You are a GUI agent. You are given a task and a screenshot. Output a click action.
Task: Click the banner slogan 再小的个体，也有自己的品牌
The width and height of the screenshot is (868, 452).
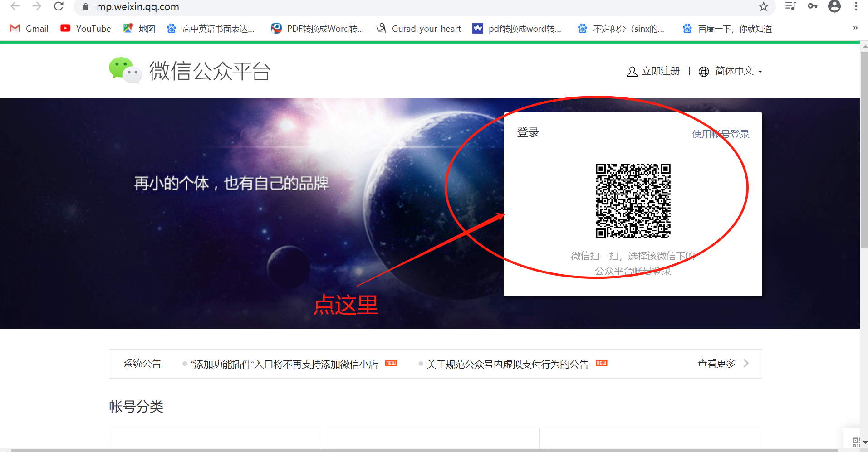(231, 183)
